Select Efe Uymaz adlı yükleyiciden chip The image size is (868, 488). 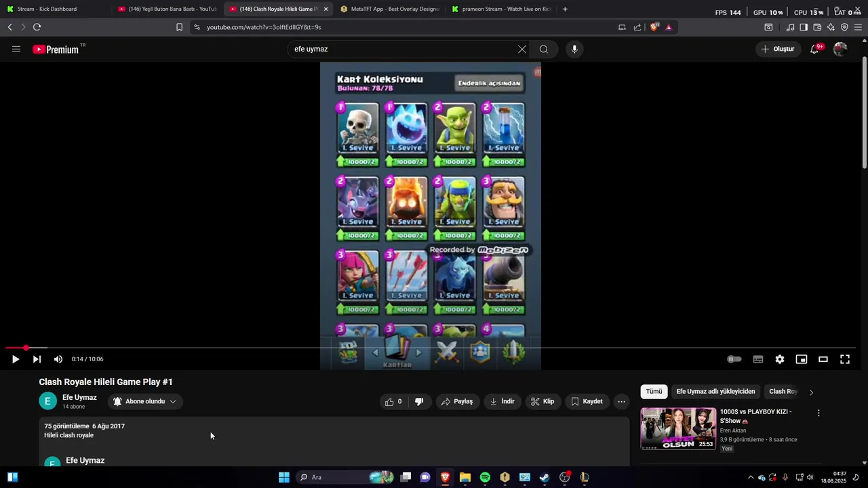pyautogui.click(x=715, y=391)
